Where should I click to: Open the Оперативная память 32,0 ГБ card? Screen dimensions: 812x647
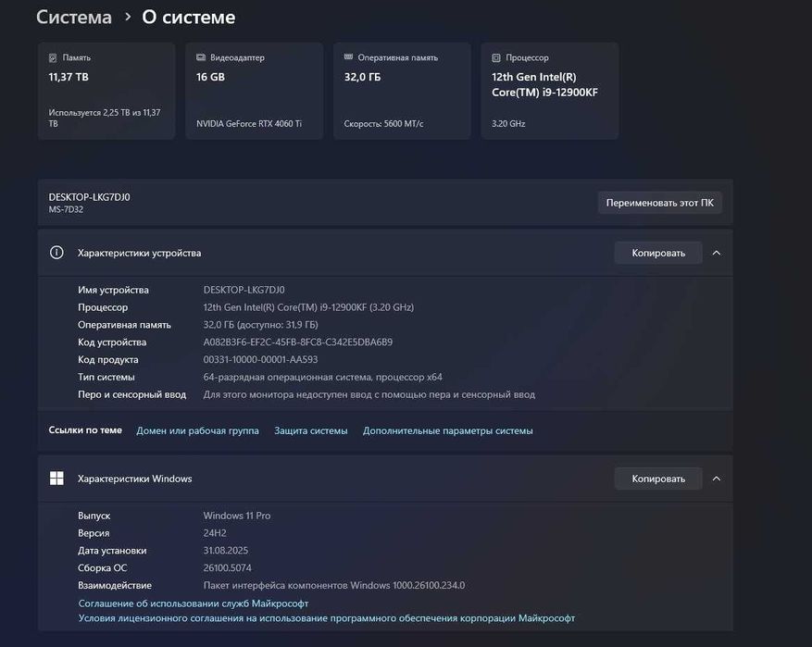[402, 91]
